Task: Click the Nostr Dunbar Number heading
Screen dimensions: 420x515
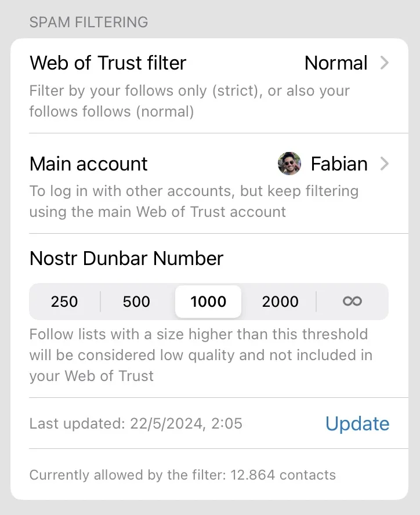Action: 126,258
